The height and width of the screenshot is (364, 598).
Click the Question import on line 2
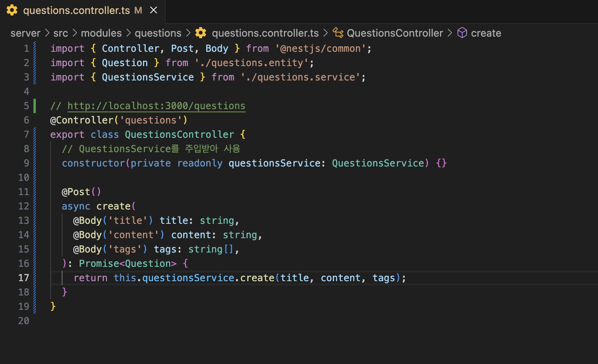(125, 63)
